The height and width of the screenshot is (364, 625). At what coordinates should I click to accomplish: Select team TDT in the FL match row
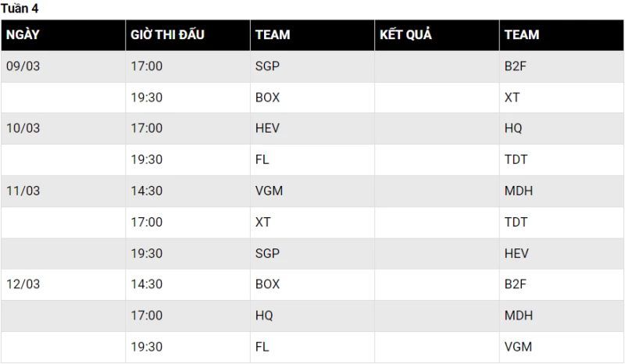(x=516, y=160)
